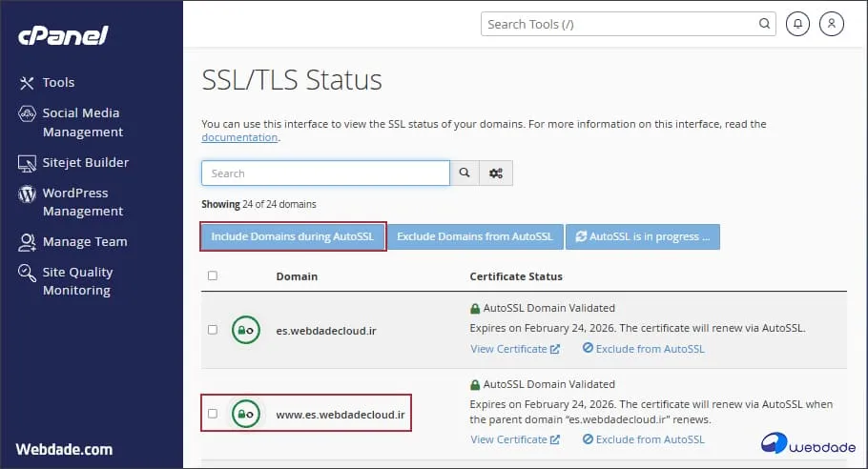Check the www.es.webdadecloud.ir checkbox
Image resolution: width=868 pixels, height=469 pixels.
[213, 413]
